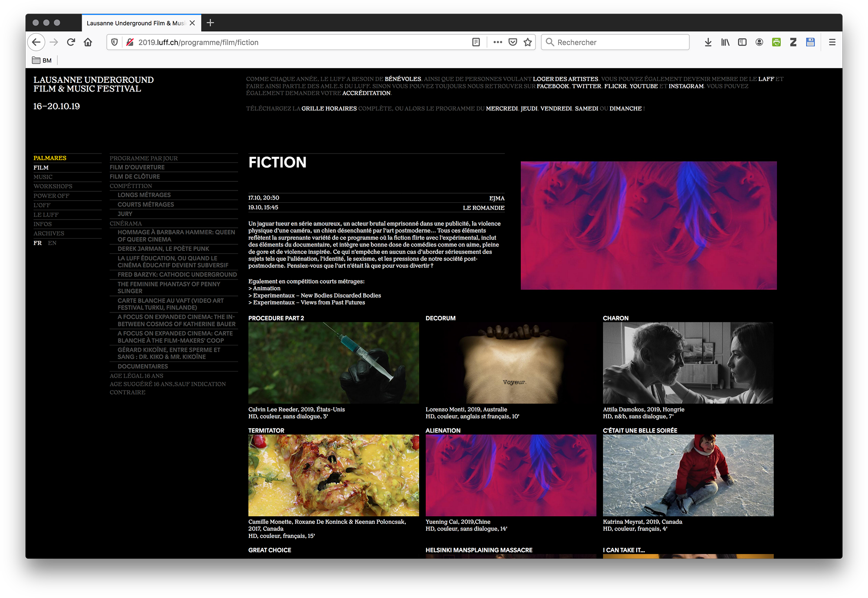Open the Procedure Part 2 syringe thumbnail

pos(333,363)
